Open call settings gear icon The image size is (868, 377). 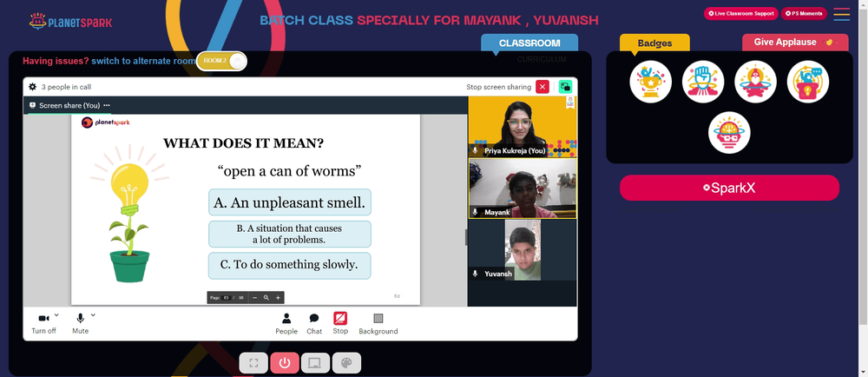[33, 87]
